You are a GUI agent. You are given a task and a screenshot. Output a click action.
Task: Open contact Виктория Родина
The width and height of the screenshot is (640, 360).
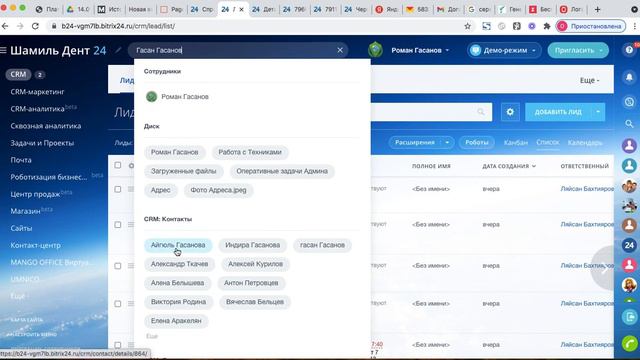click(x=178, y=302)
